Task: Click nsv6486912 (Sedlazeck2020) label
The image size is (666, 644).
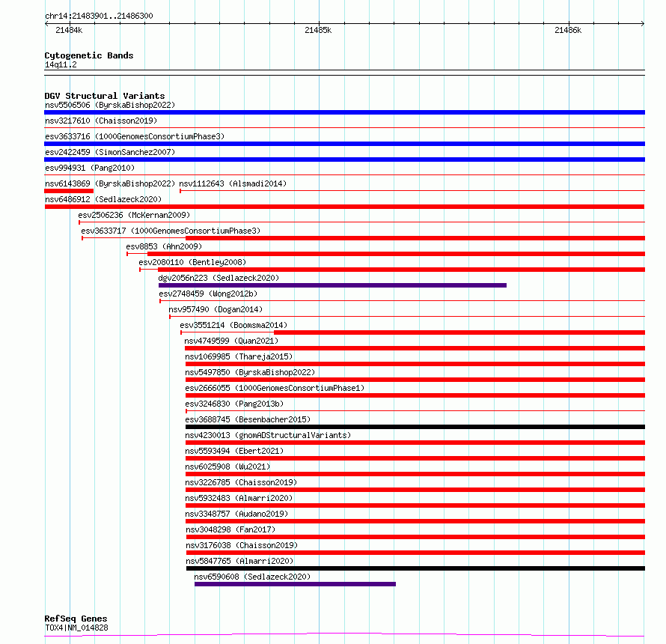Action: coord(103,199)
